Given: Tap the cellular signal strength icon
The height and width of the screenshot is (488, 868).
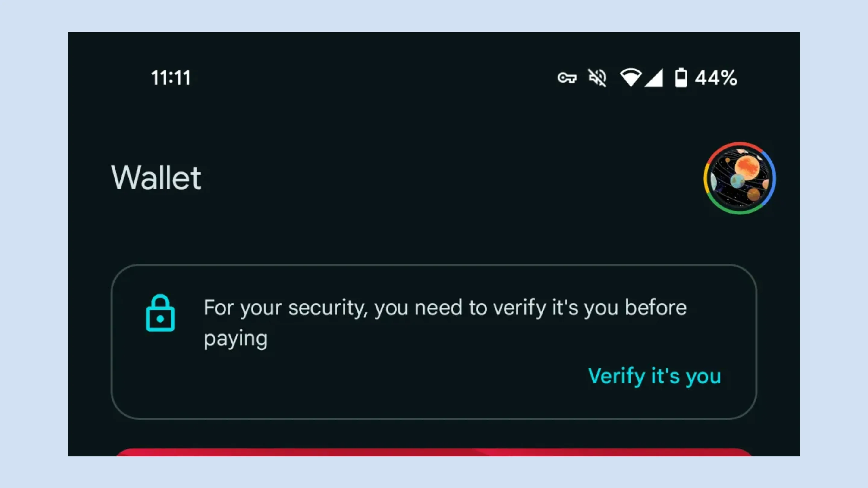Looking at the screenshot, I should (654, 78).
